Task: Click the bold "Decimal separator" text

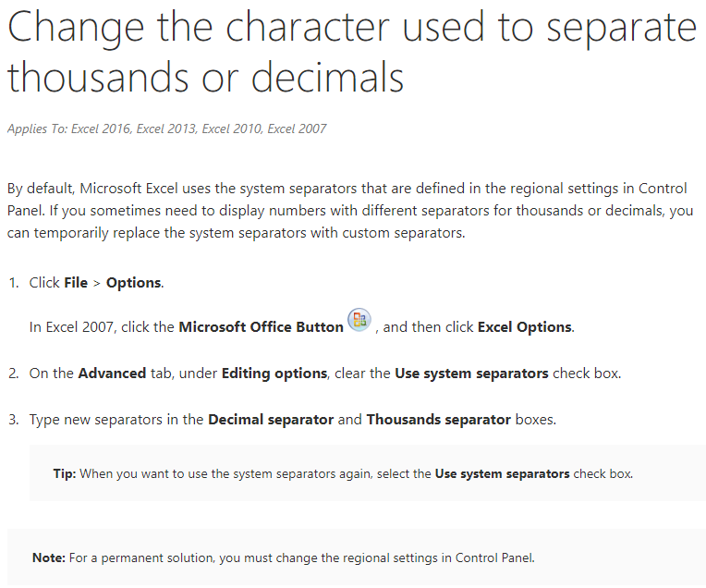Action: point(271,419)
